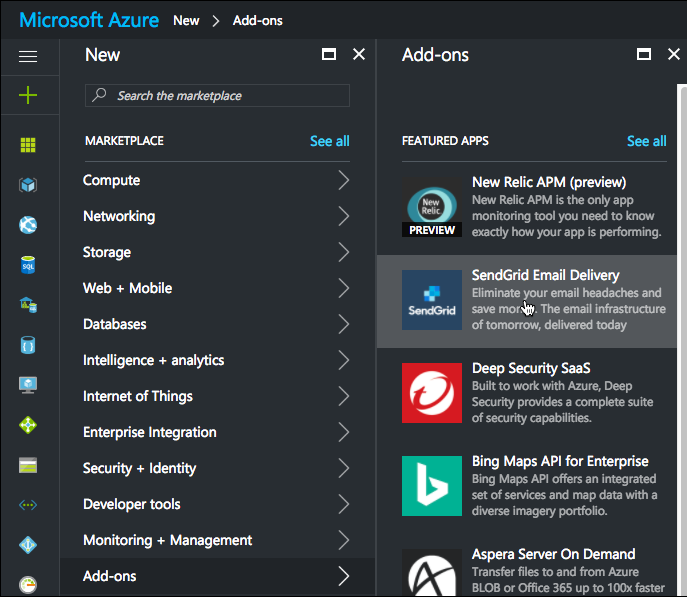Screen dimensions: 687x601
Task: Open New Relic APM (preview) title
Action: 549,182
